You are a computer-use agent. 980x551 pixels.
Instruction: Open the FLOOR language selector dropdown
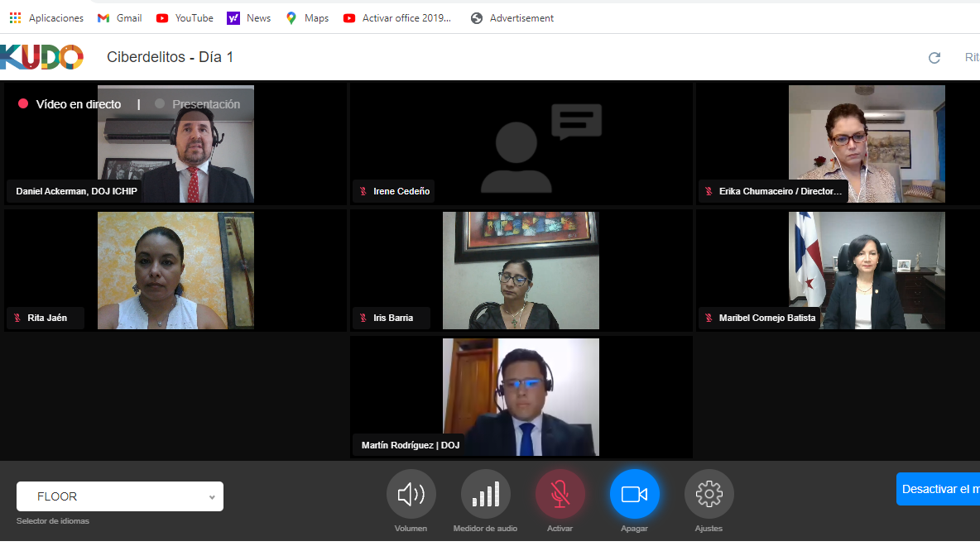pos(120,496)
